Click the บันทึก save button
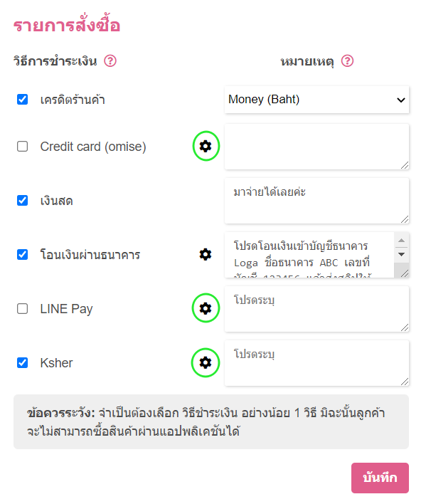The image size is (426, 504). click(x=380, y=478)
